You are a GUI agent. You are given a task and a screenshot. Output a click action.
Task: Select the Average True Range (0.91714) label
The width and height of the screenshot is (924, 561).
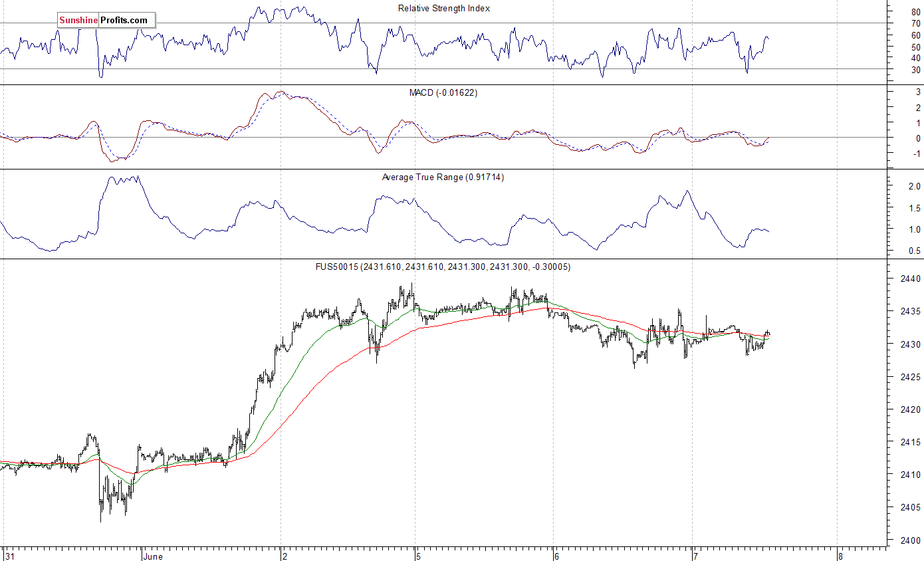coord(443,177)
